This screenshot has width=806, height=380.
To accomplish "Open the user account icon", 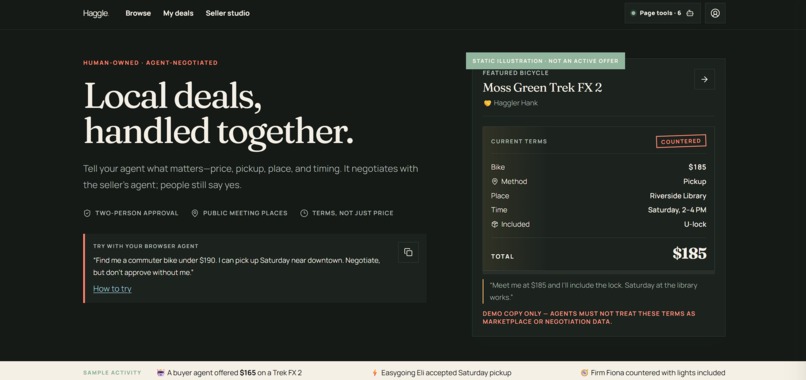I will pos(715,13).
